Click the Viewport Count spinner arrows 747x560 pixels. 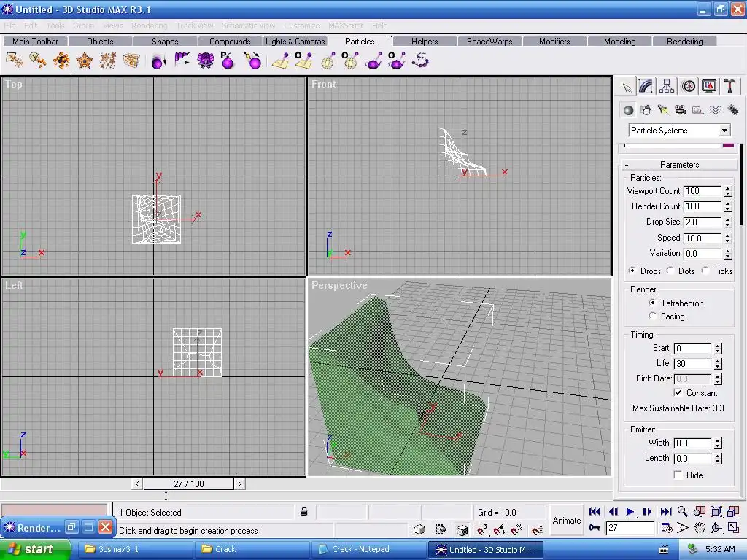pyautogui.click(x=728, y=191)
